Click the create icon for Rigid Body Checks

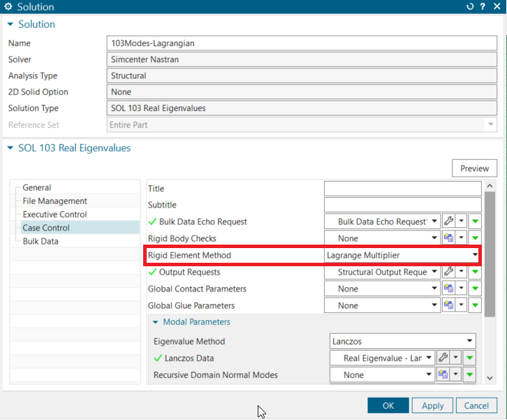(450, 238)
